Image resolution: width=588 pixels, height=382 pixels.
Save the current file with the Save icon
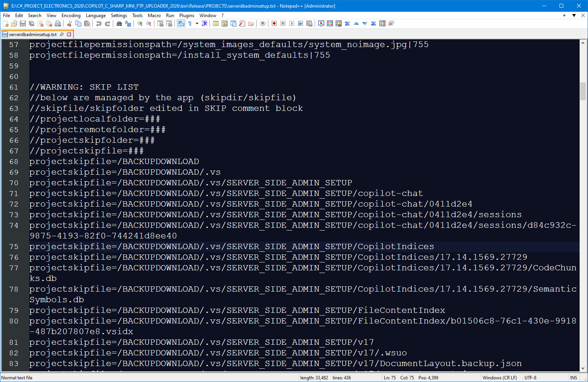(x=23, y=24)
